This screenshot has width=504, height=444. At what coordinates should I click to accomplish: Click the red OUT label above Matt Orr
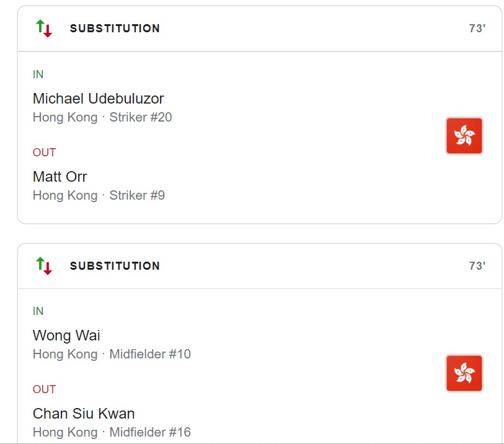pyautogui.click(x=44, y=153)
